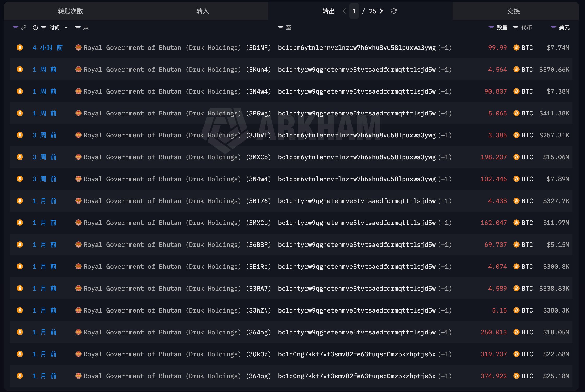585x392 pixels.
Task: Click the amount 374.922 in the last row
Action: click(494, 376)
